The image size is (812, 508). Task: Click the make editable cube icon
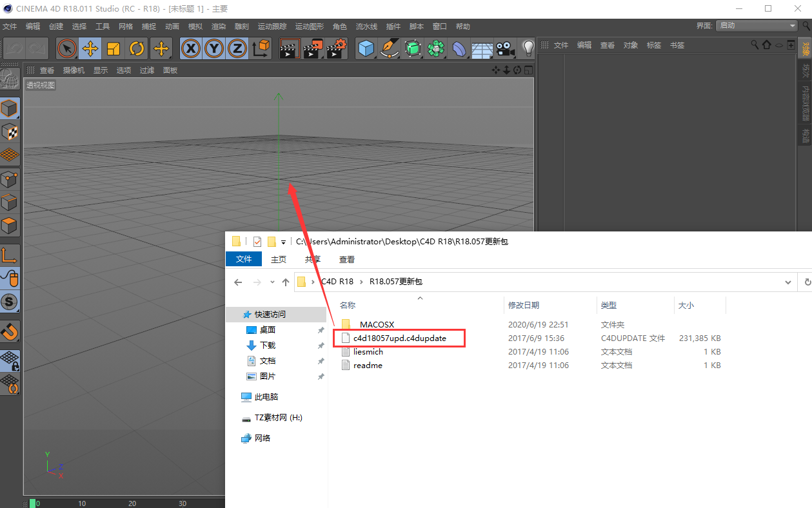coord(10,108)
